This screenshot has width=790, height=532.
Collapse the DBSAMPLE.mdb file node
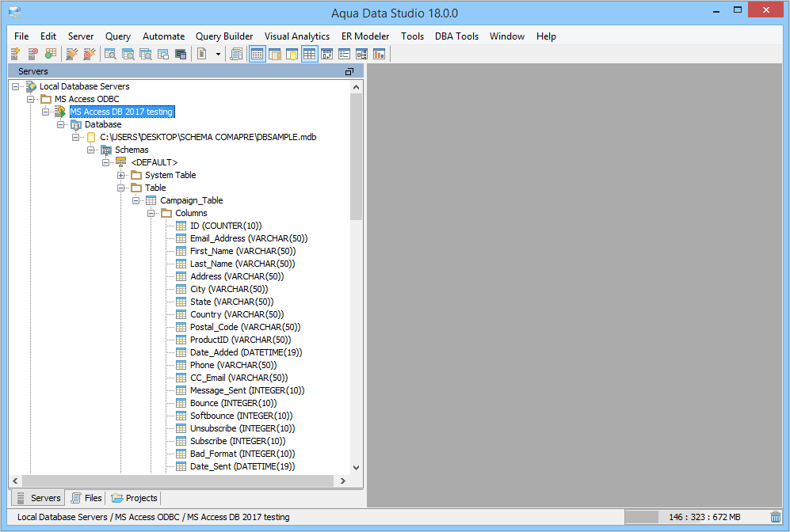coord(75,137)
